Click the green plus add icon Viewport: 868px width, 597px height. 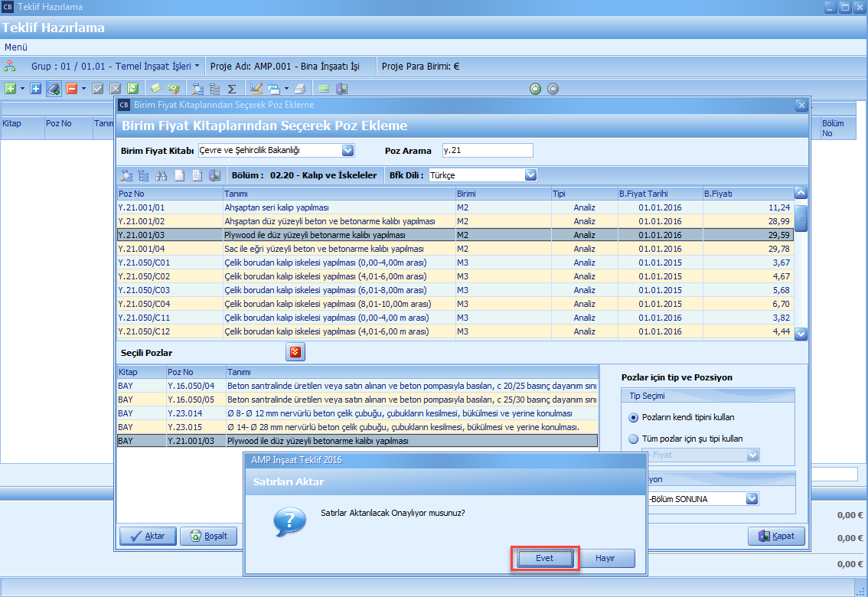click(x=10, y=89)
